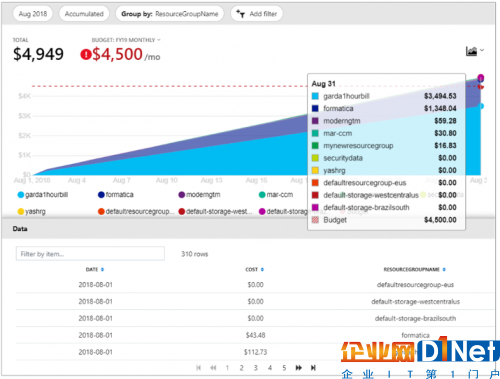Go to the first page of data
The width and height of the screenshot is (500, 379).
(199, 368)
